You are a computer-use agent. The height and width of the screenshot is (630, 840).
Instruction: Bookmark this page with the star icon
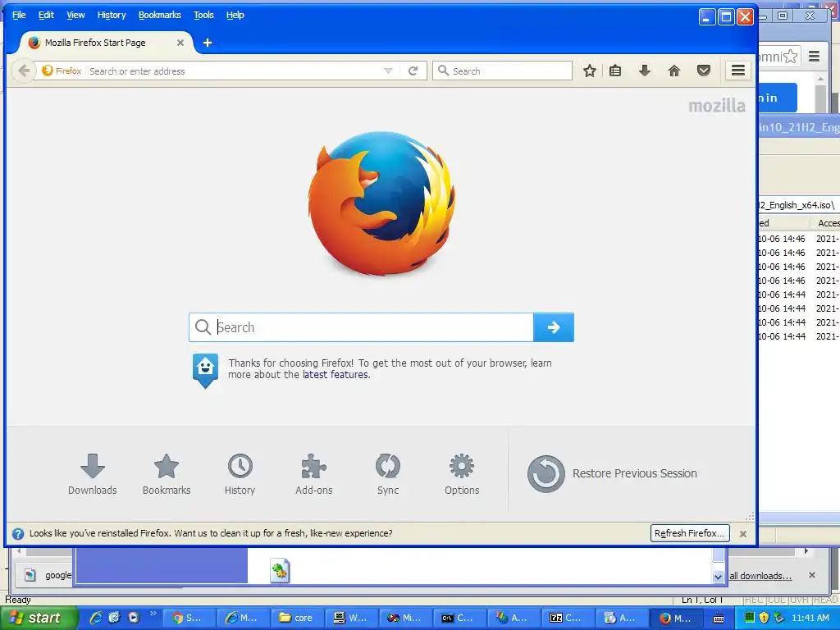(x=589, y=71)
